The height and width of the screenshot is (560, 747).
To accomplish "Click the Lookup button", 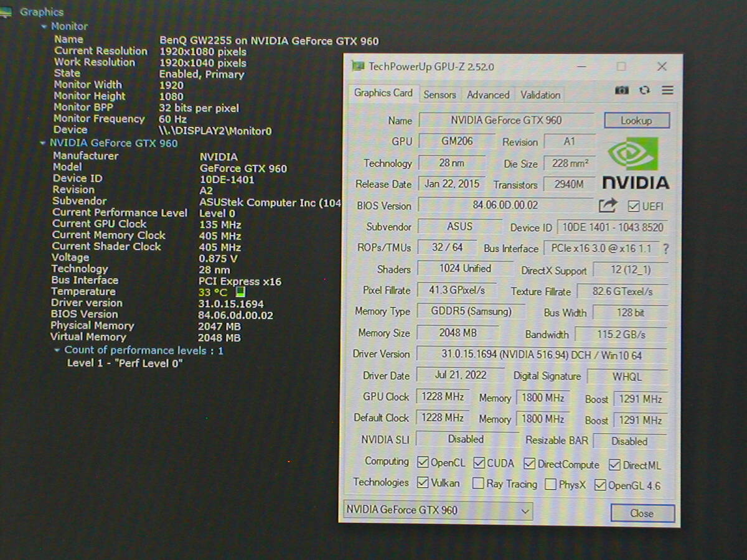I will click(636, 121).
